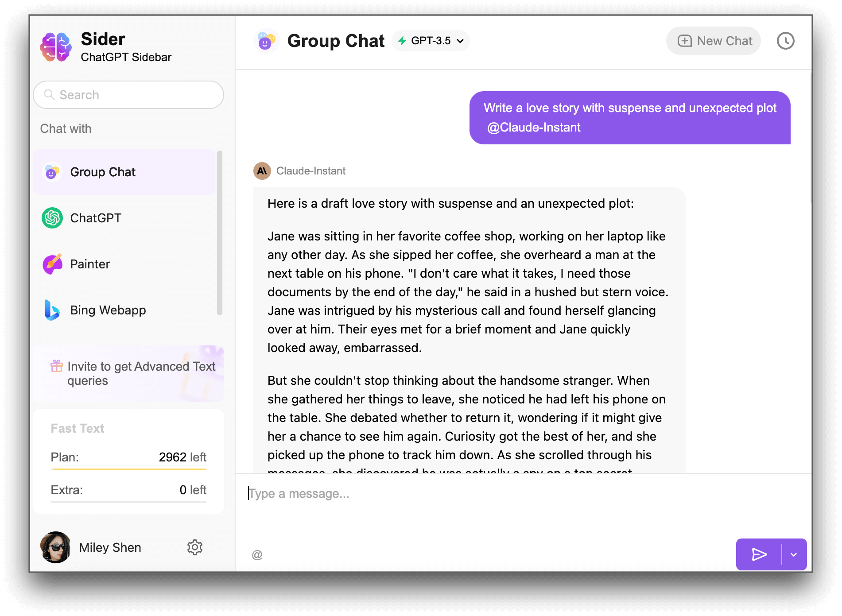
Task: Expand send options arrow beside send button
Action: pyautogui.click(x=794, y=554)
